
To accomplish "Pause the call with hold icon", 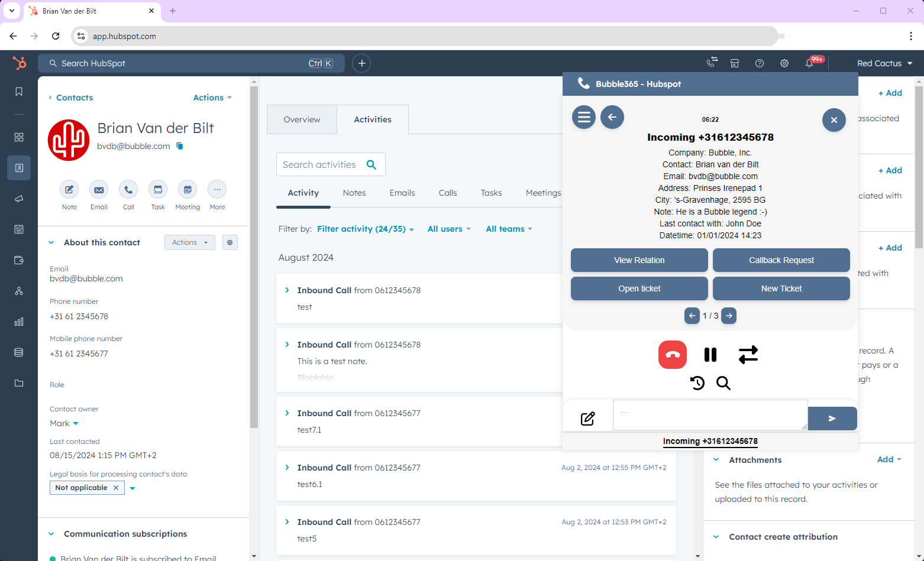I will point(710,355).
